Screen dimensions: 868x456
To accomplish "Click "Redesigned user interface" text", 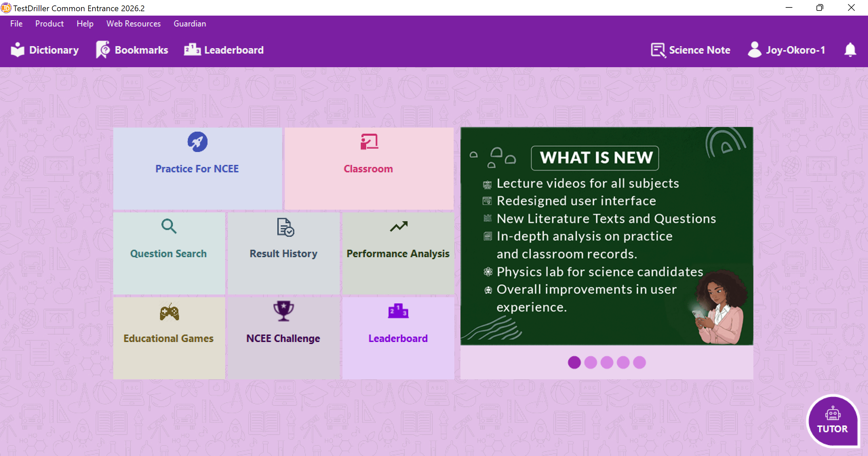I will click(x=576, y=201).
